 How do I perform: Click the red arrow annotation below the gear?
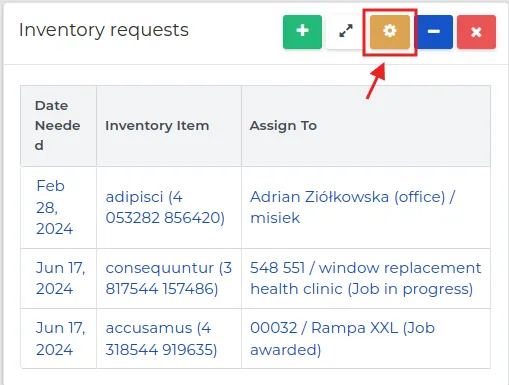coord(376,81)
